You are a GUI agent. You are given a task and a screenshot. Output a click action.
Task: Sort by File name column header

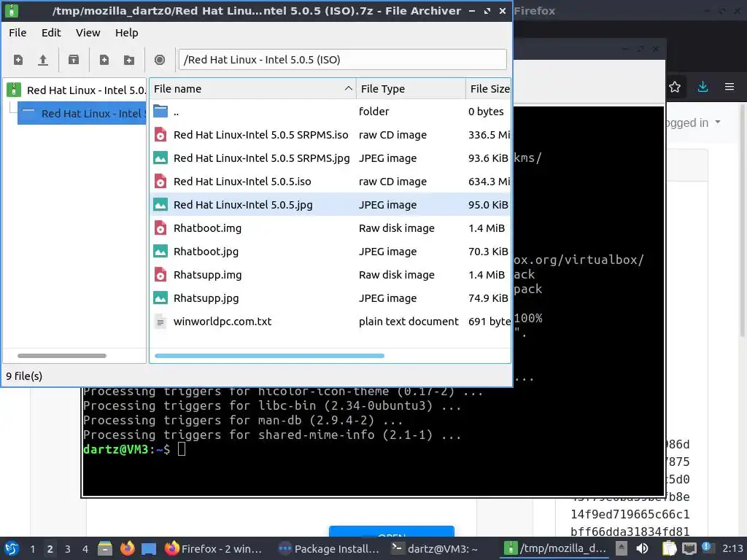point(253,89)
